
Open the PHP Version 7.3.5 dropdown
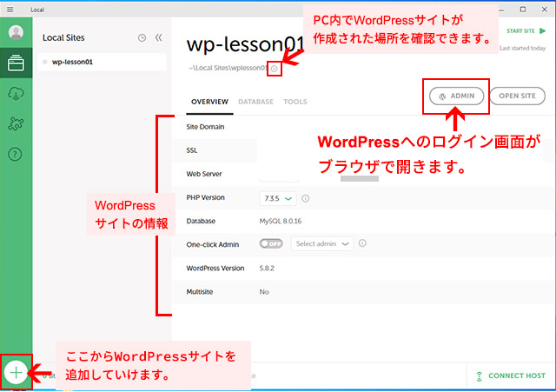click(x=278, y=198)
